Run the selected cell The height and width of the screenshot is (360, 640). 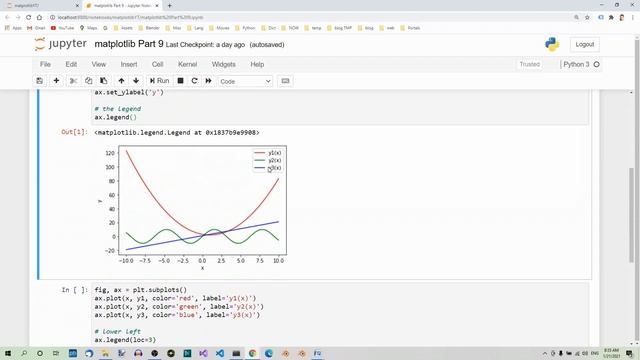pyautogui.click(x=159, y=81)
